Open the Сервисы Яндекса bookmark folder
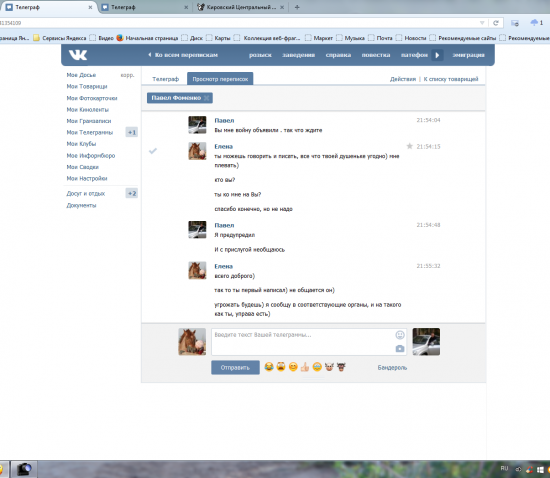Viewport: 550px width, 478px height. click(x=60, y=38)
